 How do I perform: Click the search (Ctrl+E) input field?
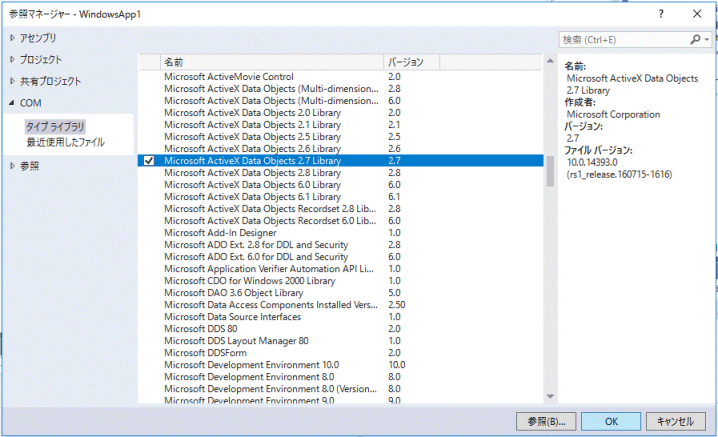coord(624,40)
